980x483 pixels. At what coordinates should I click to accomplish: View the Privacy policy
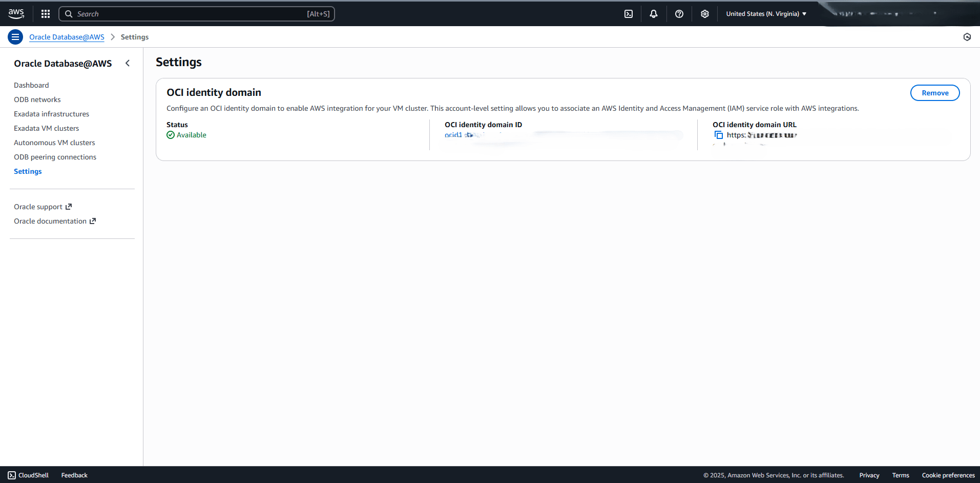pos(869,475)
